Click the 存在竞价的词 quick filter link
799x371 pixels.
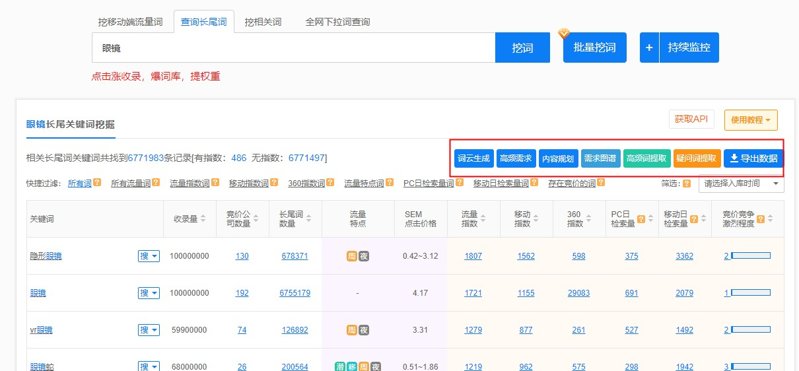(572, 183)
